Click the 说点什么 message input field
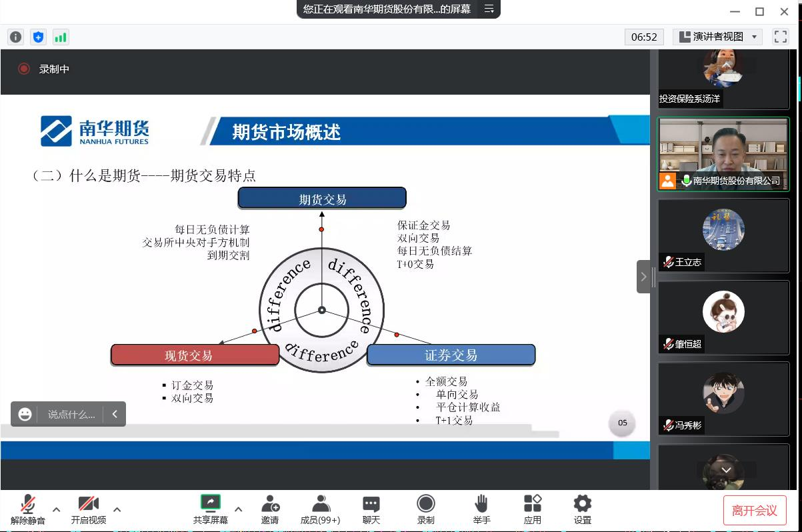802x532 pixels. 71,415
